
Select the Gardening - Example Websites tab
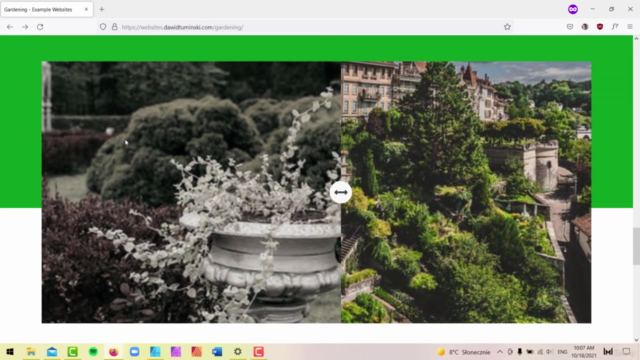click(x=47, y=9)
